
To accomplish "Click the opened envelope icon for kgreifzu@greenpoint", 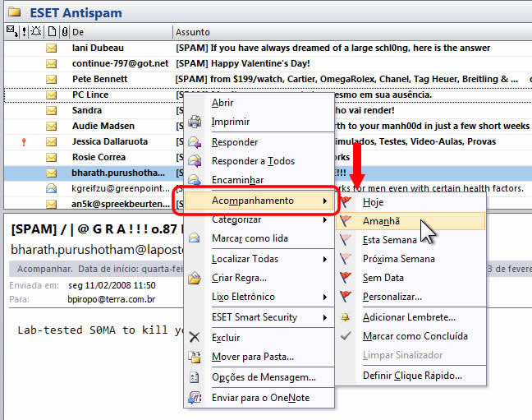I will (51, 188).
